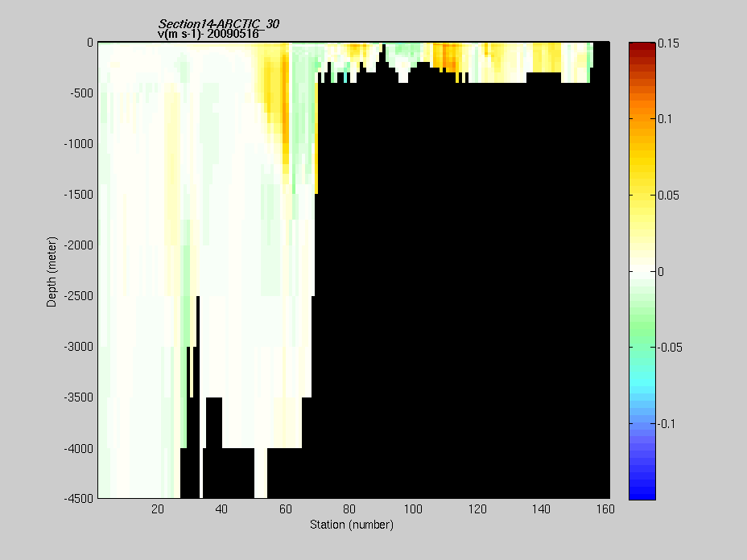The height and width of the screenshot is (560, 747).
Task: Click the station tick label '60'
Action: (286, 509)
